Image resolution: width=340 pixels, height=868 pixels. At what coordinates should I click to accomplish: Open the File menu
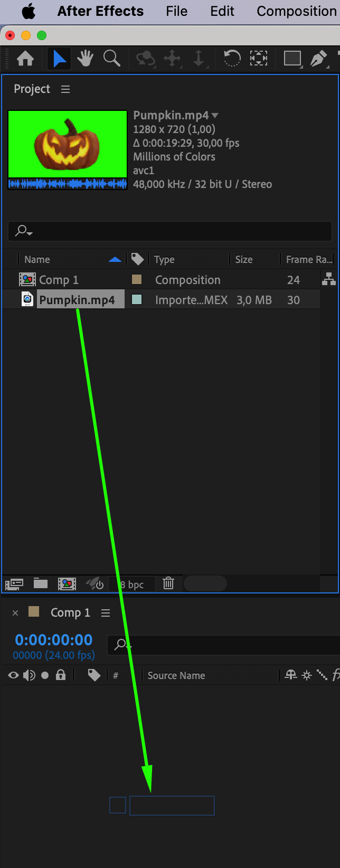pos(176,11)
